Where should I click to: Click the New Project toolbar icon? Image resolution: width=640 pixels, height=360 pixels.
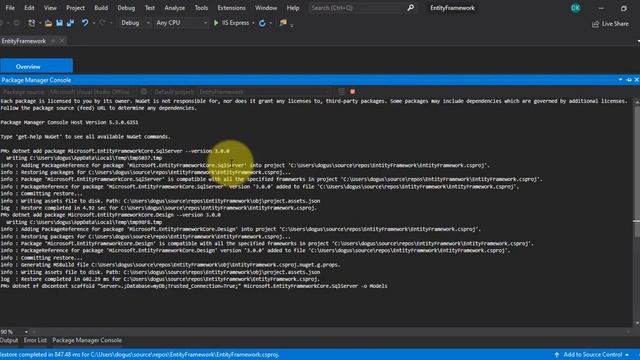(31, 23)
